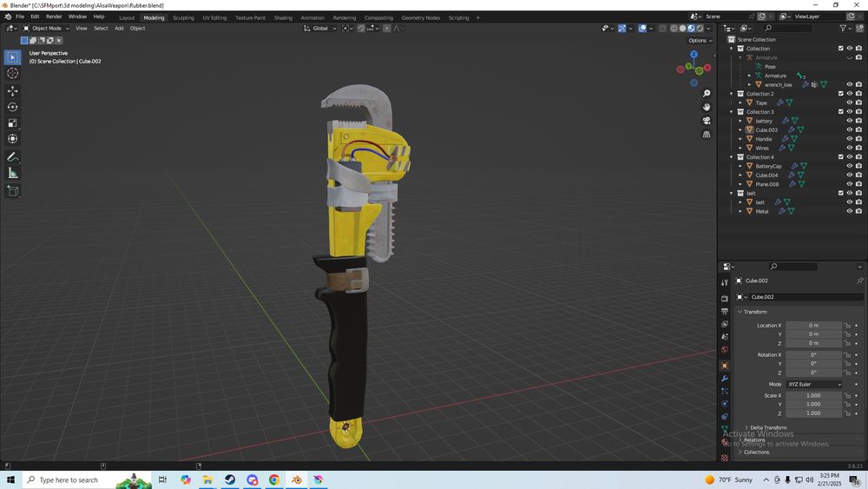Image resolution: width=868 pixels, height=489 pixels.
Task: Select the 3D Cursor tool
Action: pyautogui.click(x=12, y=73)
